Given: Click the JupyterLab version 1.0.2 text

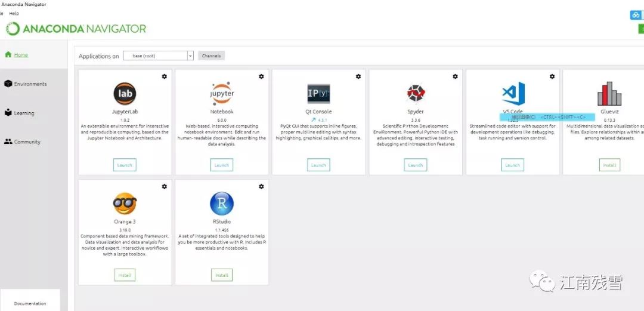Looking at the screenshot, I should tap(125, 120).
